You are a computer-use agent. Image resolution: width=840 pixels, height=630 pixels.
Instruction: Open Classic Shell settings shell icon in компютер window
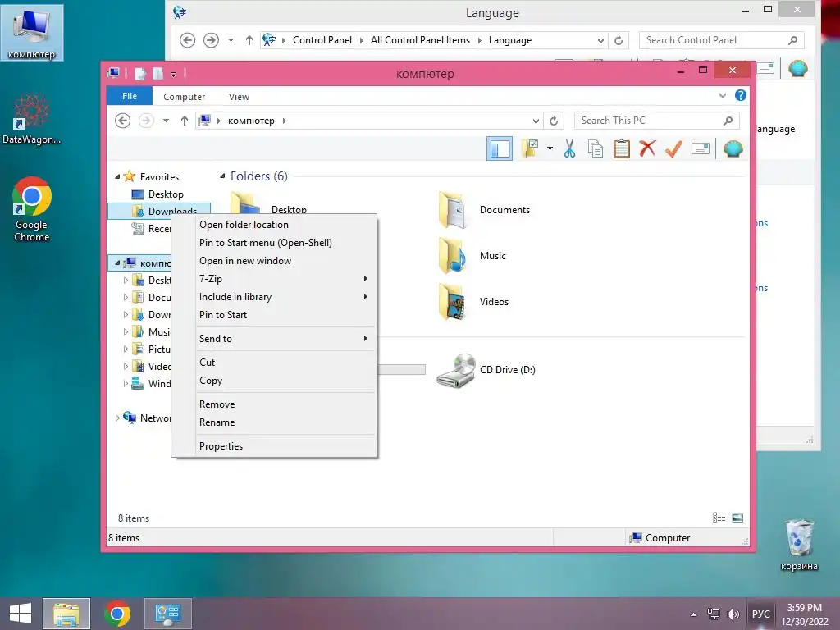[733, 148]
